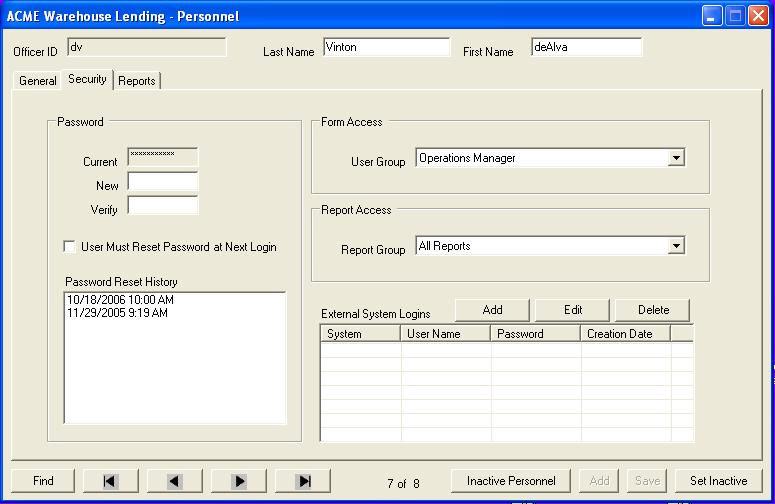Select the Security tab
775x504 pixels.
pos(87,79)
